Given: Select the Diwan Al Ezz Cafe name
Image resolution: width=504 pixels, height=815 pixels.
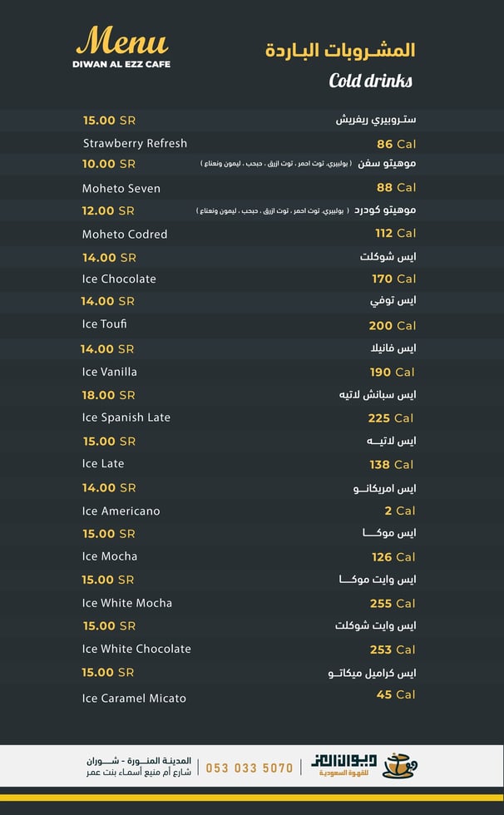Looking at the screenshot, I should click(121, 64).
